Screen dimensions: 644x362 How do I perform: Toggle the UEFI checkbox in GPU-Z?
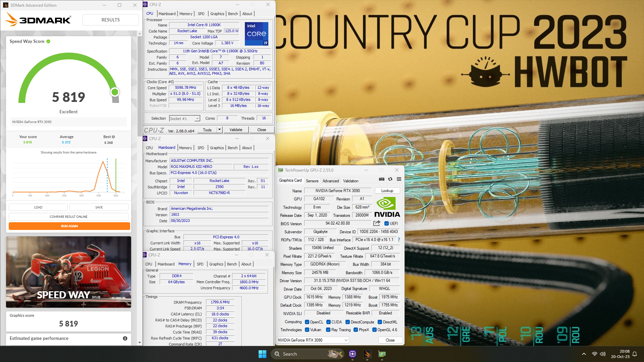pos(386,224)
